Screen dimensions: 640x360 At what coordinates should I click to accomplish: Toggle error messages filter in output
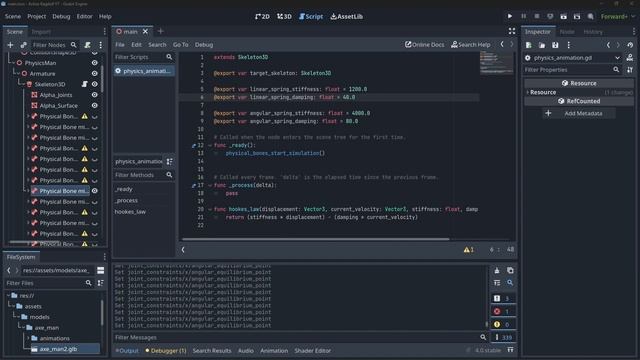point(503,311)
